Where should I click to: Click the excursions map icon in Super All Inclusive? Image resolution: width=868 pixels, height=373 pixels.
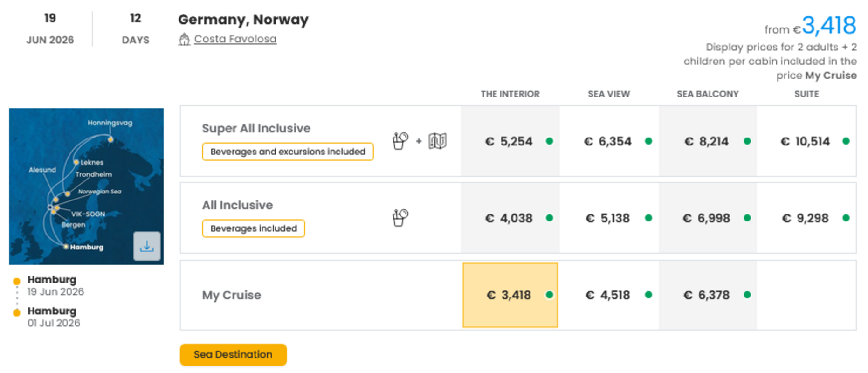coord(437,141)
